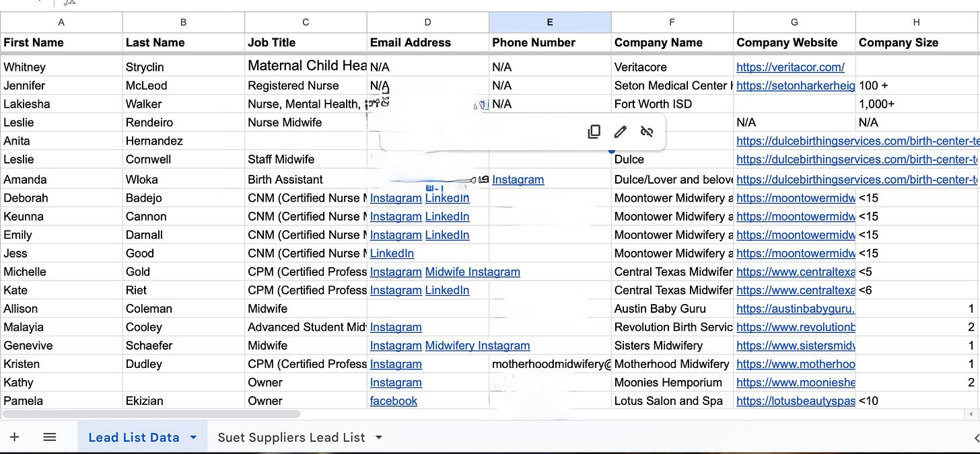This screenshot has height=454, width=980.
Task: Open the all sheets list icon
Action: 49,437
